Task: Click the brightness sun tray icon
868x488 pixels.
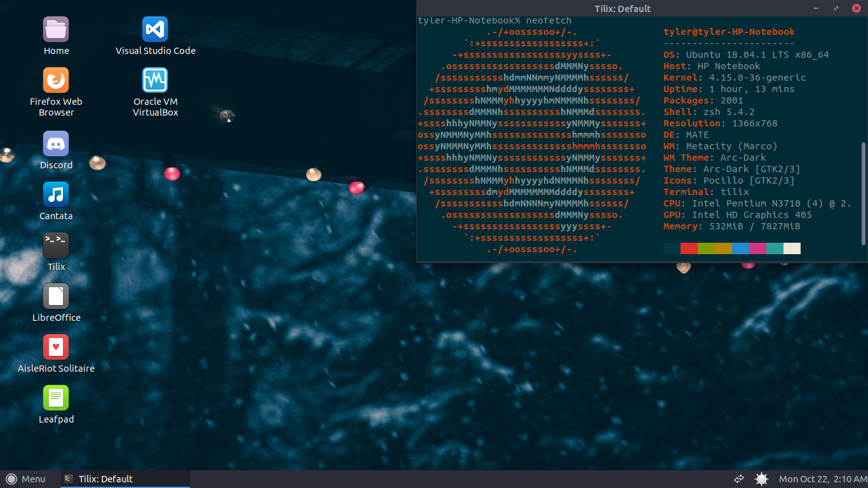Action: point(761,479)
